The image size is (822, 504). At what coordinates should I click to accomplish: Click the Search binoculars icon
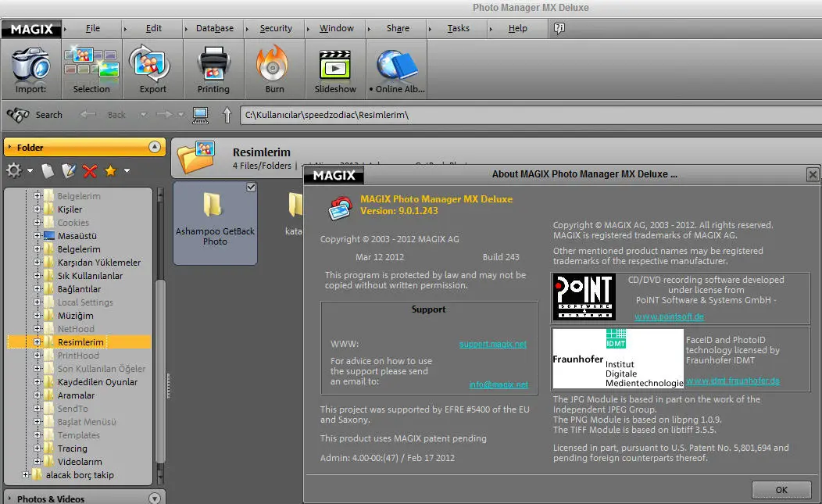click(18, 115)
